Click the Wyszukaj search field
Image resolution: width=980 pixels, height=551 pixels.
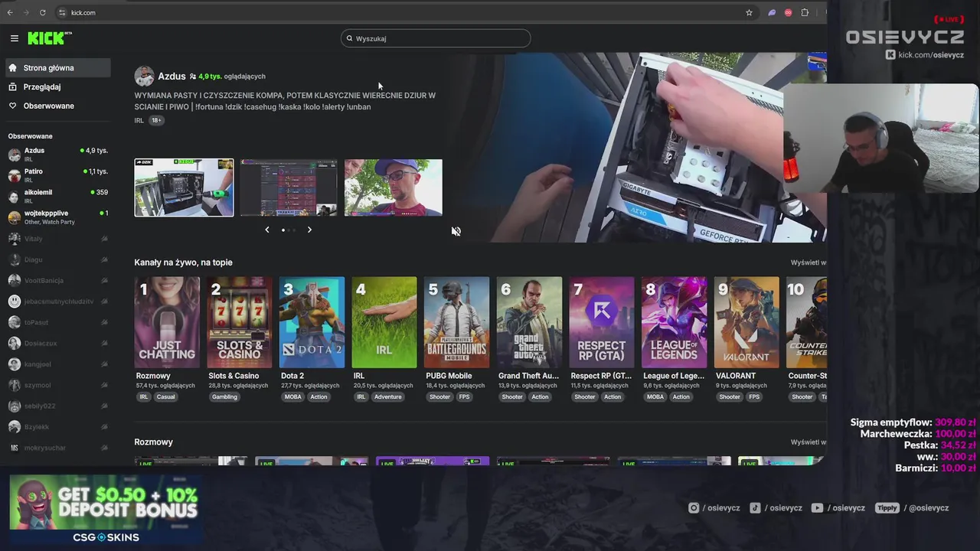[x=436, y=38]
